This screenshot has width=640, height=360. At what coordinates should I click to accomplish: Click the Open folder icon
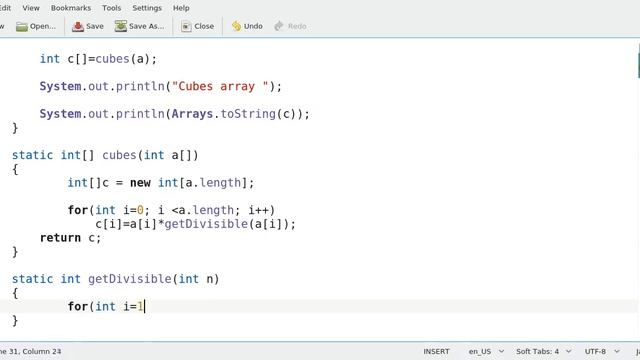(22, 27)
